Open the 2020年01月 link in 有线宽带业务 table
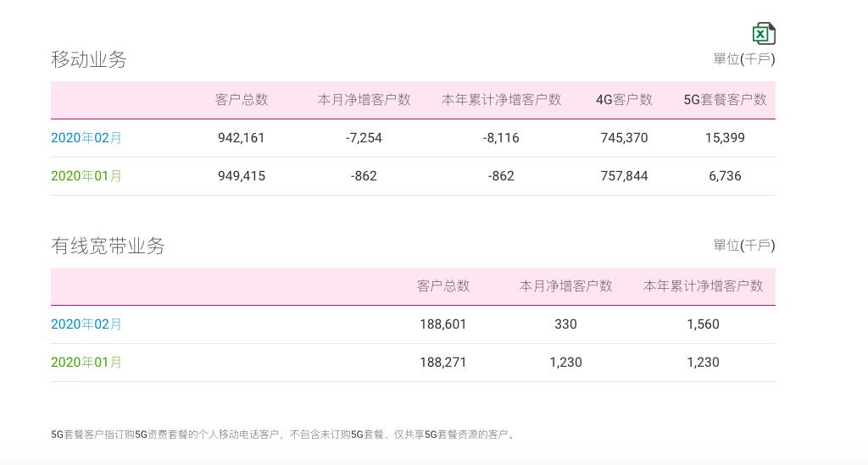Viewport: 868px width, 465px height. tap(86, 363)
